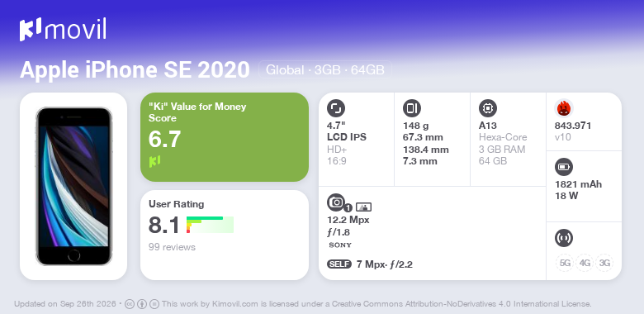Click the screen size display icon
644x314 pixels.
point(336,108)
